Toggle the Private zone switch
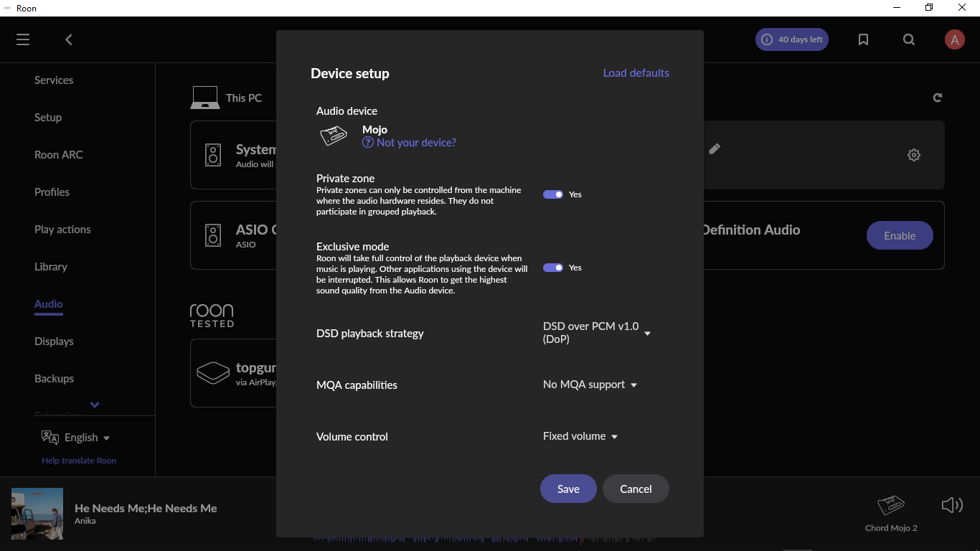The height and width of the screenshot is (551, 980). pyautogui.click(x=553, y=194)
